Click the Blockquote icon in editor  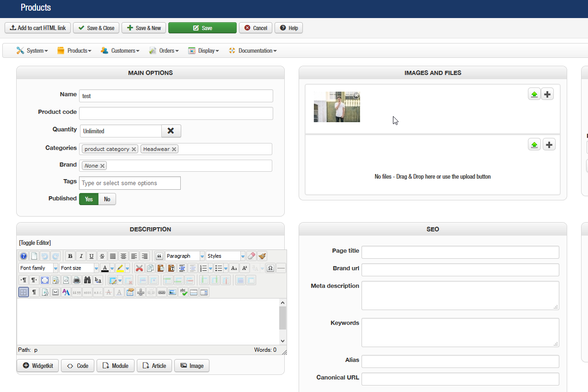(x=159, y=256)
